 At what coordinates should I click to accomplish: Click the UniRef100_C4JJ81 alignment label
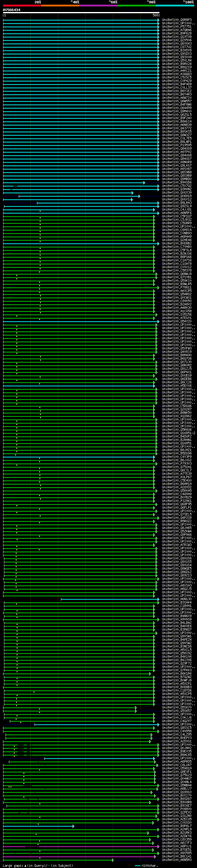[x=177, y=210]
